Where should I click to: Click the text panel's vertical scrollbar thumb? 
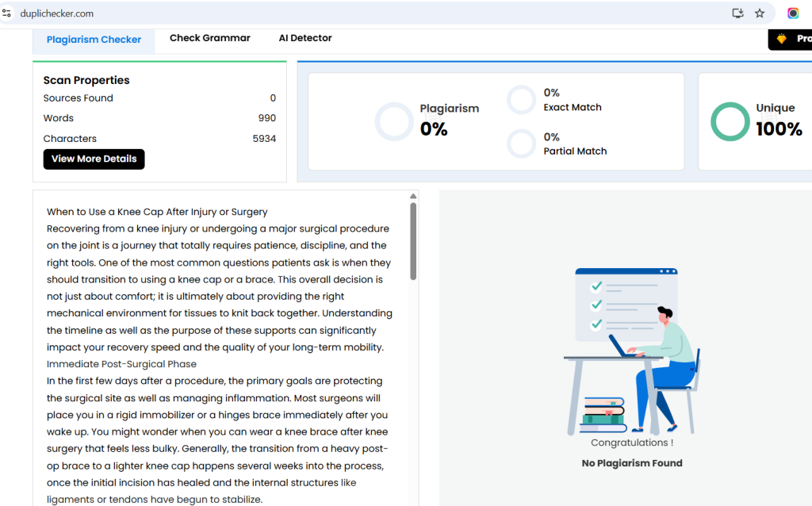tap(413, 240)
